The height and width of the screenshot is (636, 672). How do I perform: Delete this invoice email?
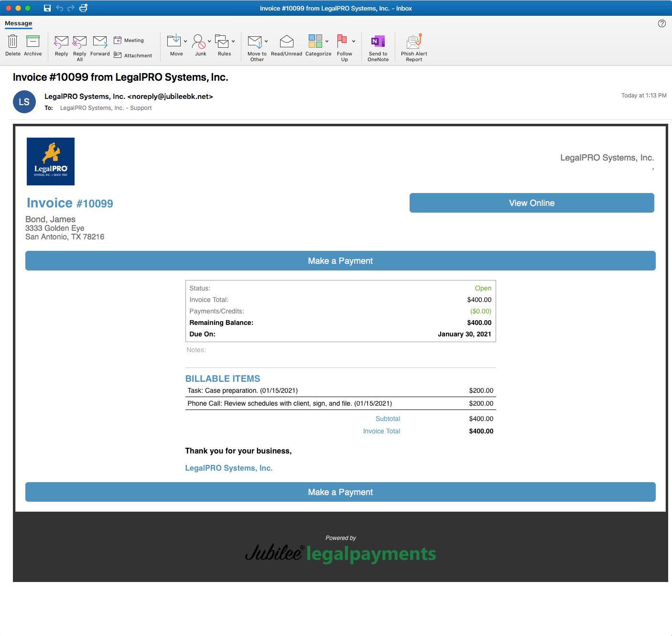click(x=13, y=45)
